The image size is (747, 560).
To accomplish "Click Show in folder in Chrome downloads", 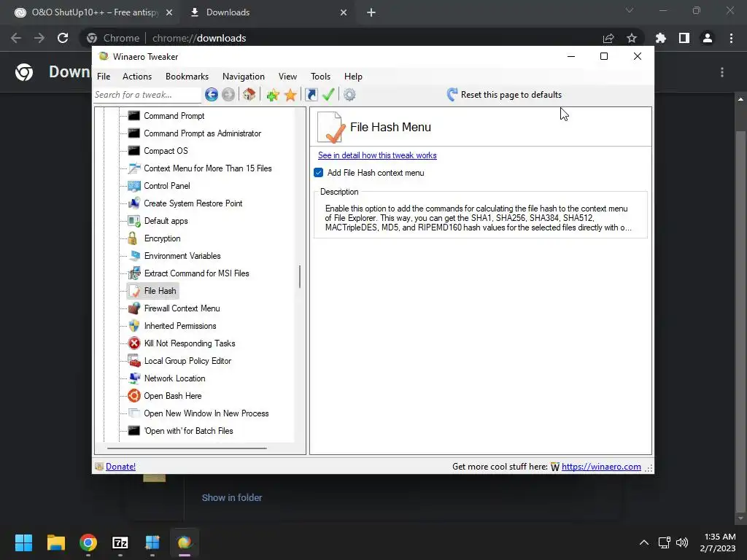I will (x=232, y=497).
